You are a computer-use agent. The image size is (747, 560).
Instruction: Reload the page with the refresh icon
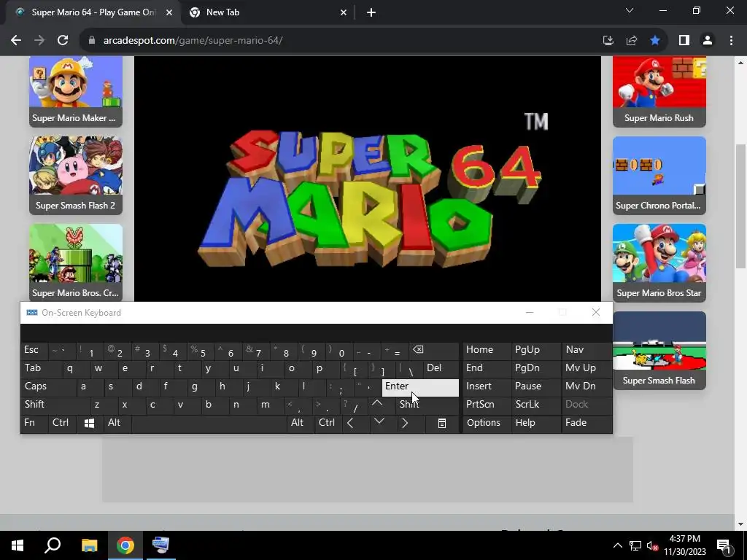[63, 41]
